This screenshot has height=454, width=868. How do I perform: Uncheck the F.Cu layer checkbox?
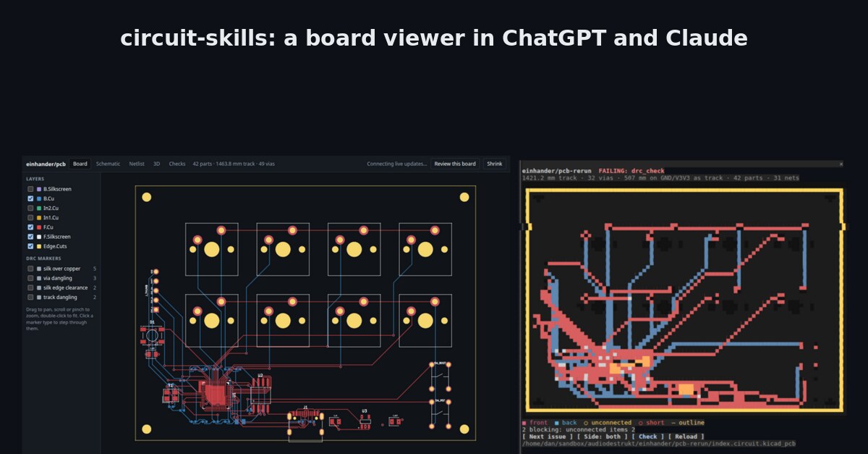pos(30,227)
